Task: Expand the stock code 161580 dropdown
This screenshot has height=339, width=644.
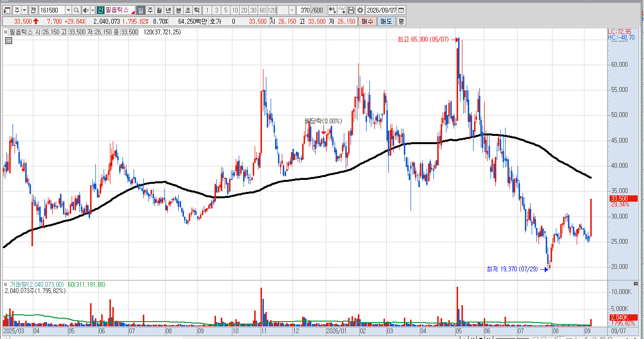Action: coord(68,10)
